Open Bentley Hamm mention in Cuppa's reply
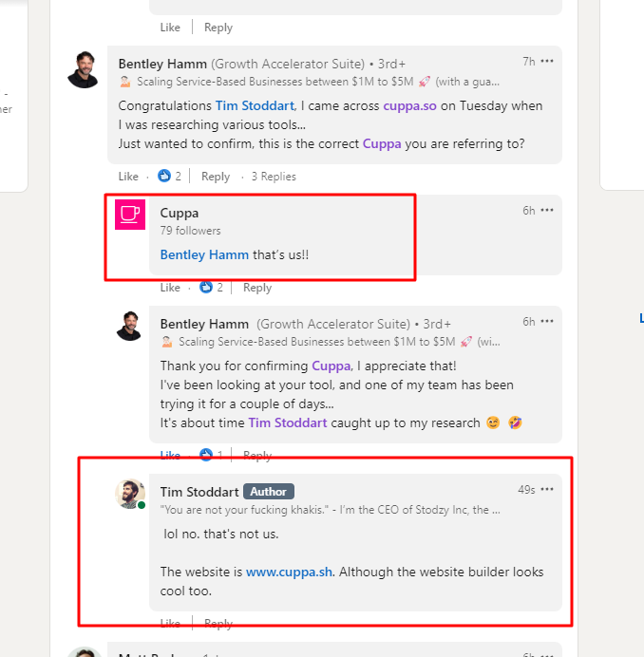This screenshot has height=657, width=644. tap(204, 254)
